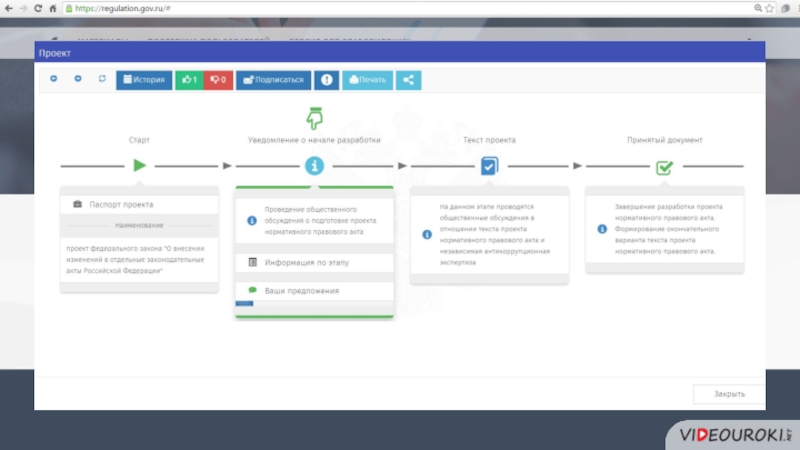This screenshot has width=800, height=450.
Task: Click the previous project arrow icon
Action: point(54,79)
